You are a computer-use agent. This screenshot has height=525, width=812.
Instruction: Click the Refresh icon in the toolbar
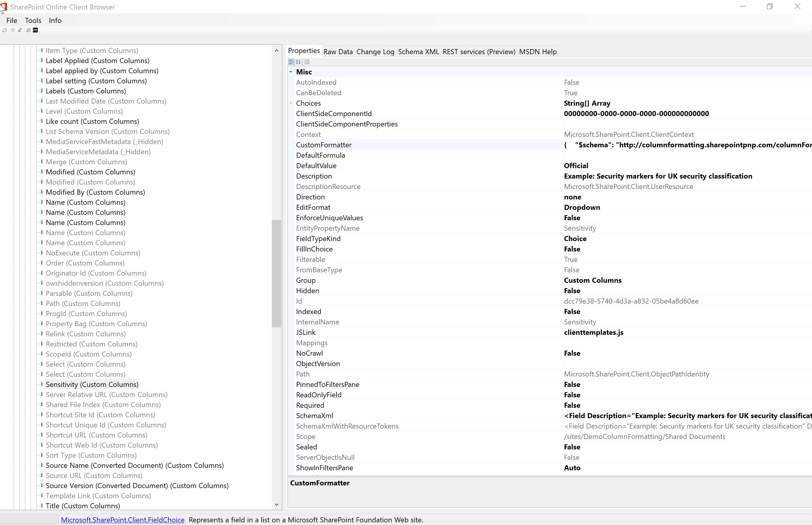4,30
